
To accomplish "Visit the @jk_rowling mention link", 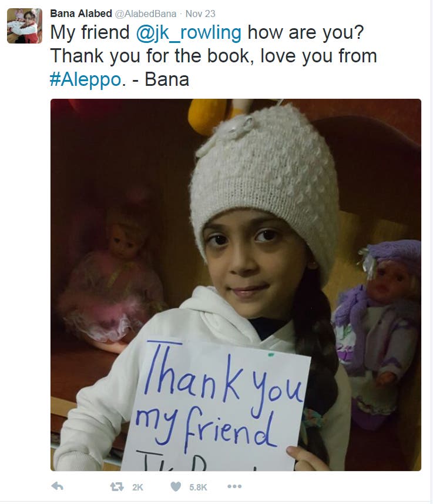I will tap(189, 33).
